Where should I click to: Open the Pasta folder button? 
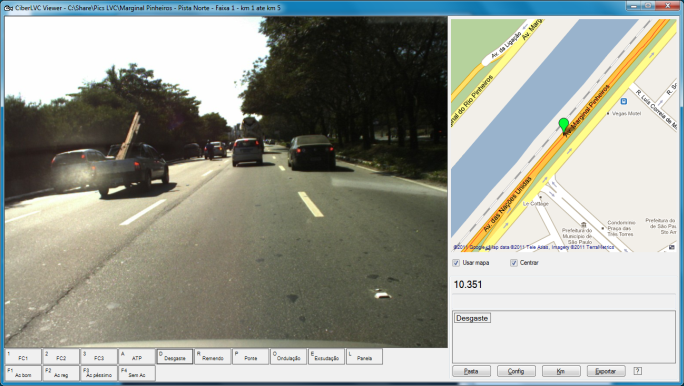pyautogui.click(x=471, y=371)
